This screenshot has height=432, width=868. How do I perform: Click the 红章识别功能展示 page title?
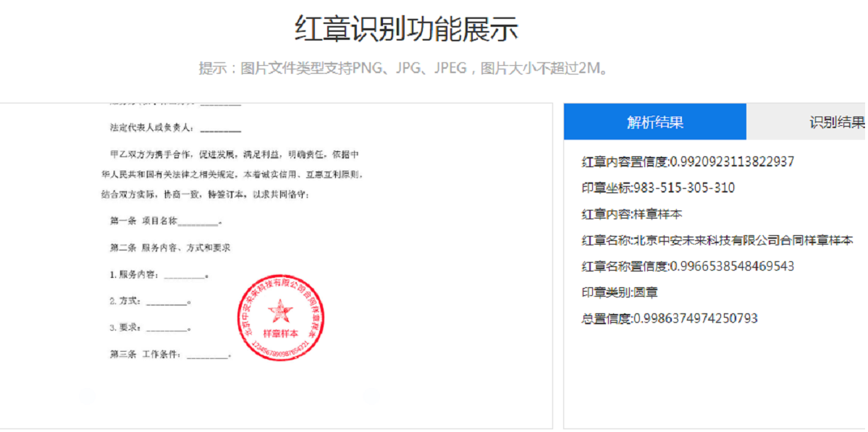406,30
